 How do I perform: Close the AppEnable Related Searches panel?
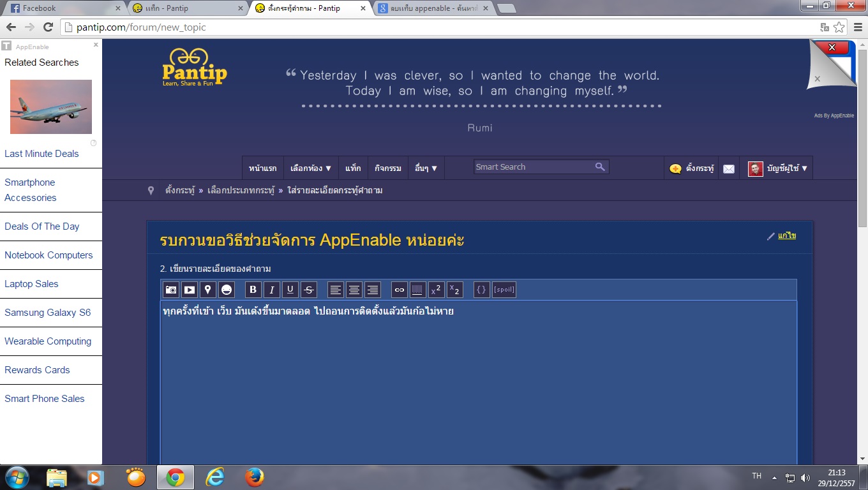(96, 45)
